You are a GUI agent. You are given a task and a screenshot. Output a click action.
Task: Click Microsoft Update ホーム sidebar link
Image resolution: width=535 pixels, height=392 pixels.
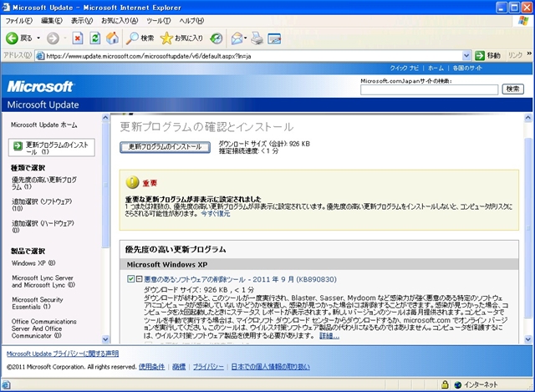click(x=44, y=125)
